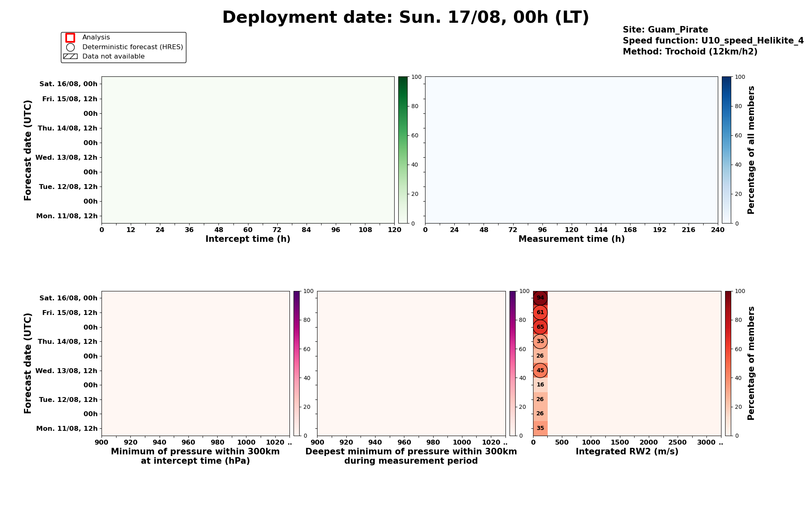Click 'Deterministic forecast (HRES)' legend label
Image resolution: width=812 pixels, height=508 pixels.
tap(133, 47)
